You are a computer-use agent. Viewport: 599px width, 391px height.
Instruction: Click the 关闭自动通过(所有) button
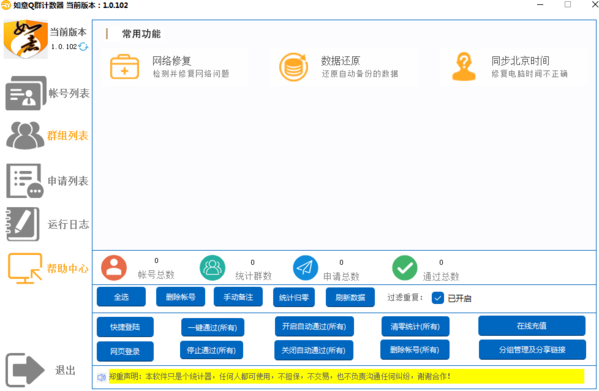click(x=314, y=350)
